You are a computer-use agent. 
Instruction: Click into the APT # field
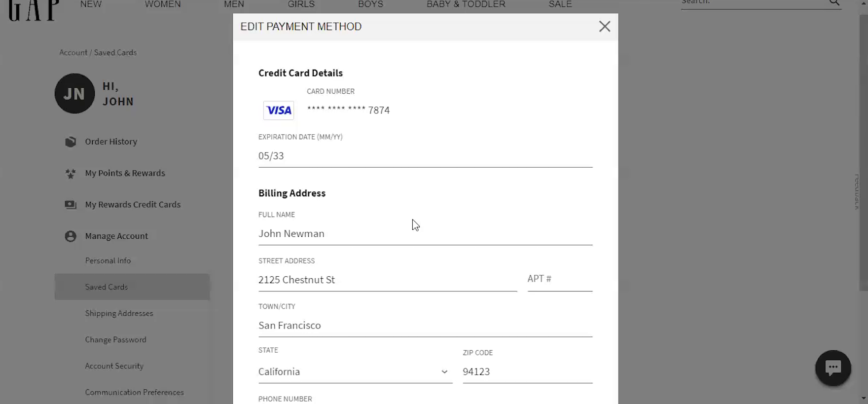click(x=559, y=279)
